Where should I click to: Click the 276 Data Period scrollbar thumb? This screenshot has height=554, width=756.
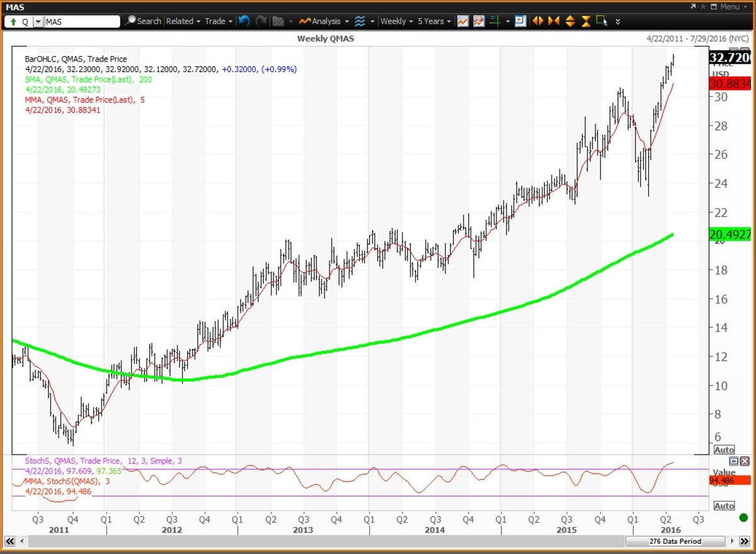(675, 541)
